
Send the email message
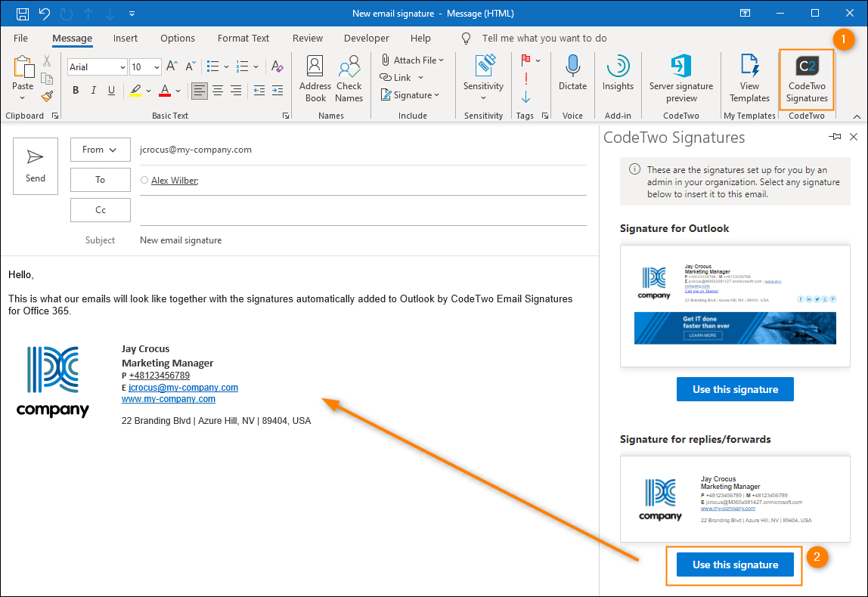36,166
